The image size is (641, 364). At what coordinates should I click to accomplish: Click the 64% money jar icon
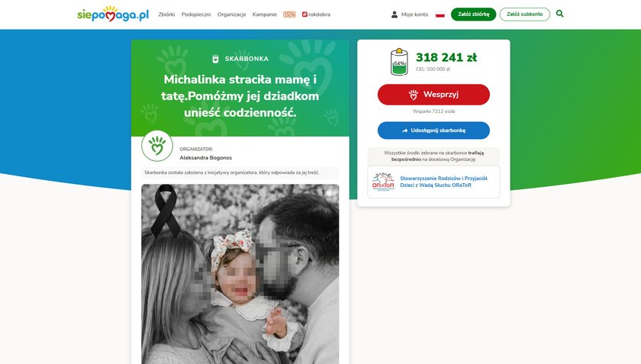pyautogui.click(x=399, y=62)
